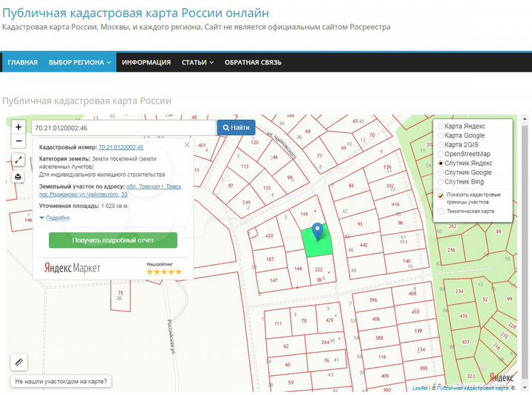Click the Яндекс Маркет logo
The image size is (532, 395).
pos(72,268)
